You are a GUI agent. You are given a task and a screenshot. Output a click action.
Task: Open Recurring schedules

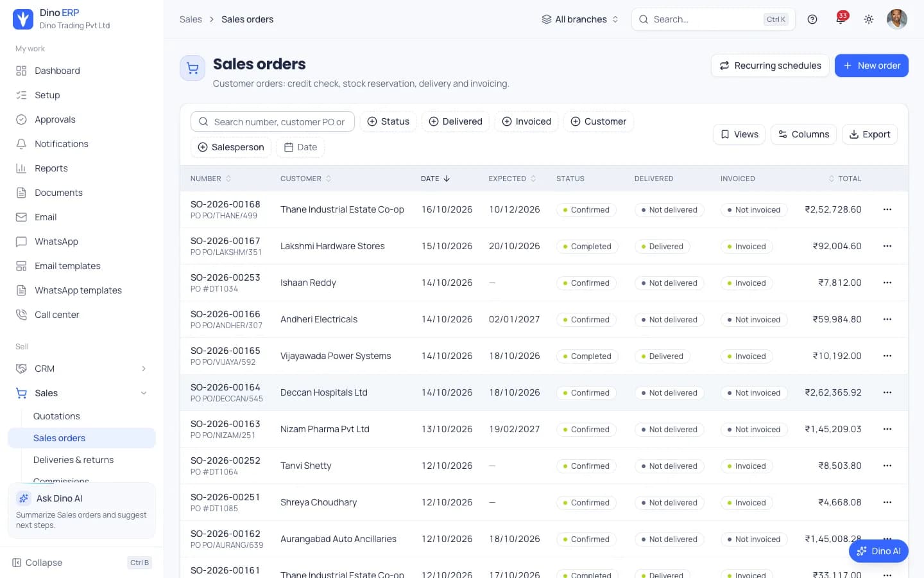click(770, 66)
